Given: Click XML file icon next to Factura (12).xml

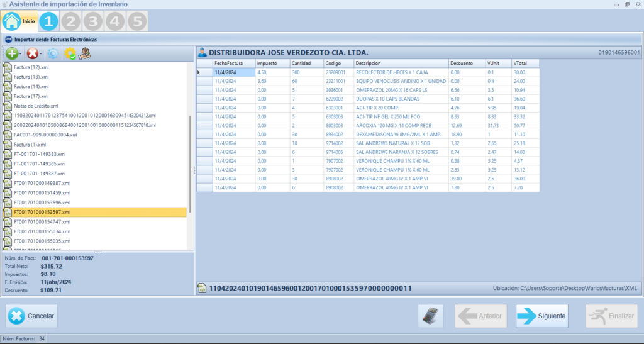Looking at the screenshot, I should point(8,67).
